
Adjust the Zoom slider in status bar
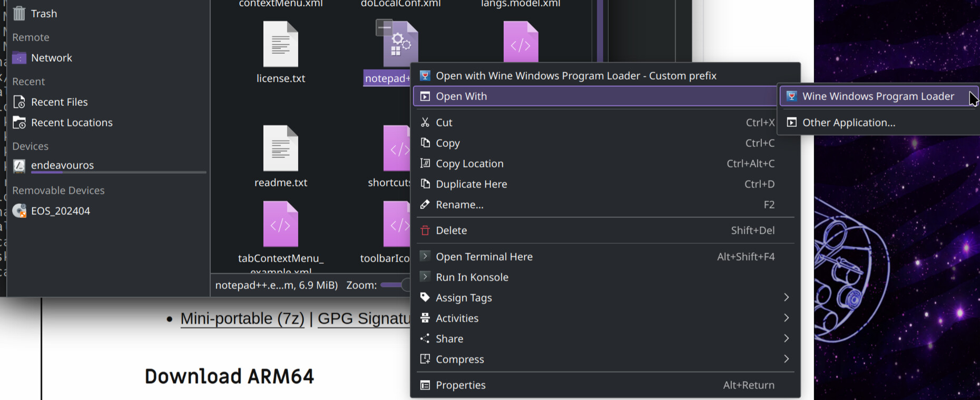tap(395, 285)
